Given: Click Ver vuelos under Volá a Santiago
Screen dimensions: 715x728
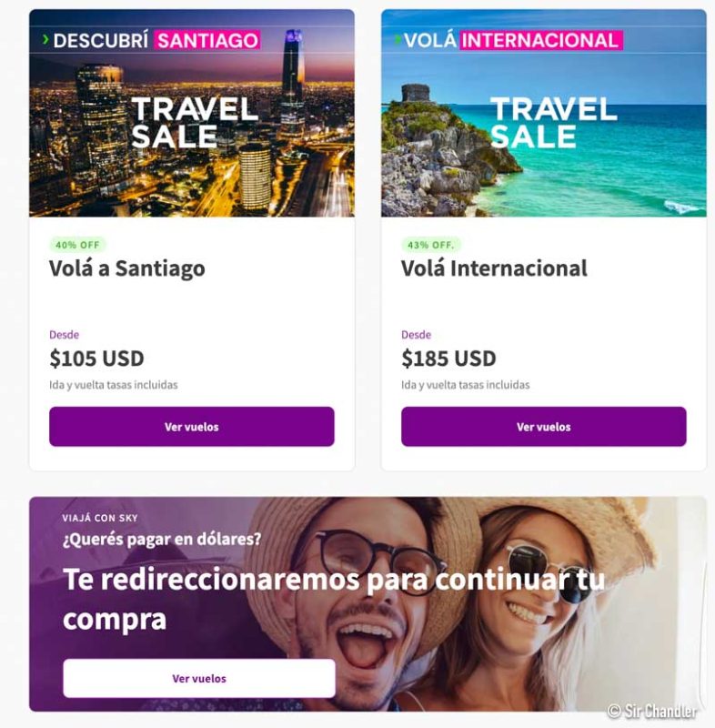Looking at the screenshot, I should (192, 427).
